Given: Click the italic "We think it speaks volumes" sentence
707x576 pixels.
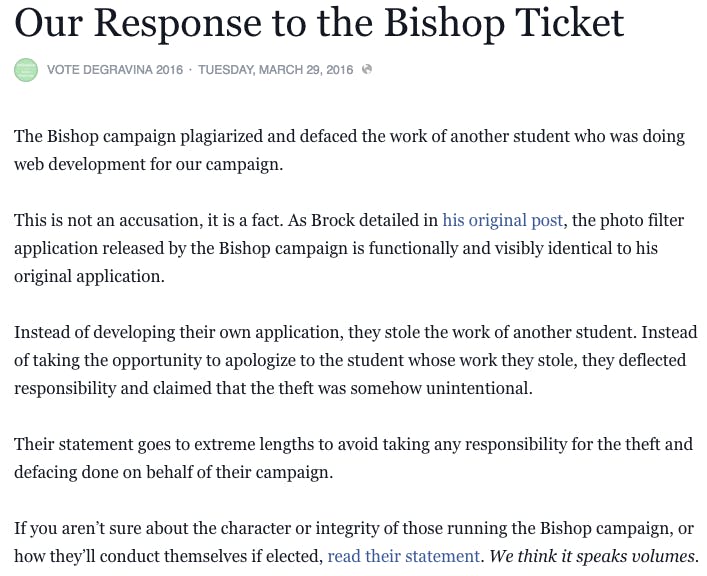Looking at the screenshot, I should click(x=593, y=556).
